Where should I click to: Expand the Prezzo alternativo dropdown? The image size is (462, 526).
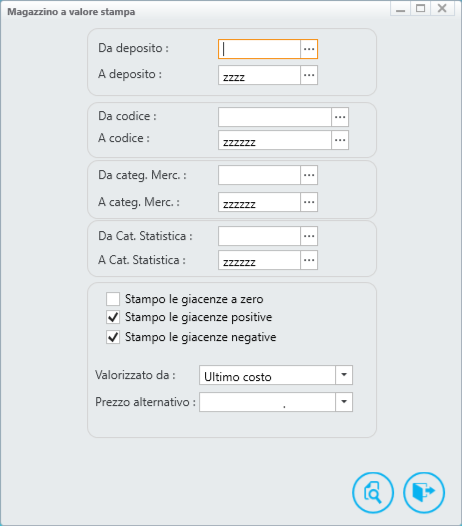pos(344,402)
